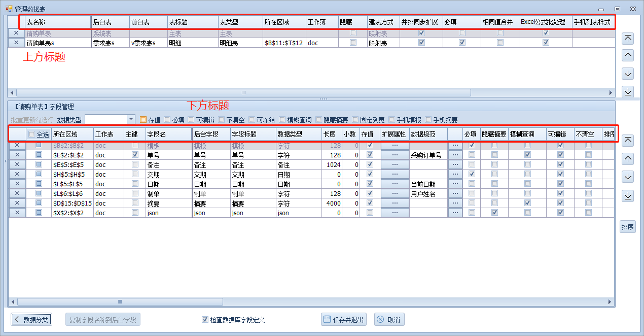Click the 字段名 column header
The height and width of the screenshot is (336, 644).
168,135
